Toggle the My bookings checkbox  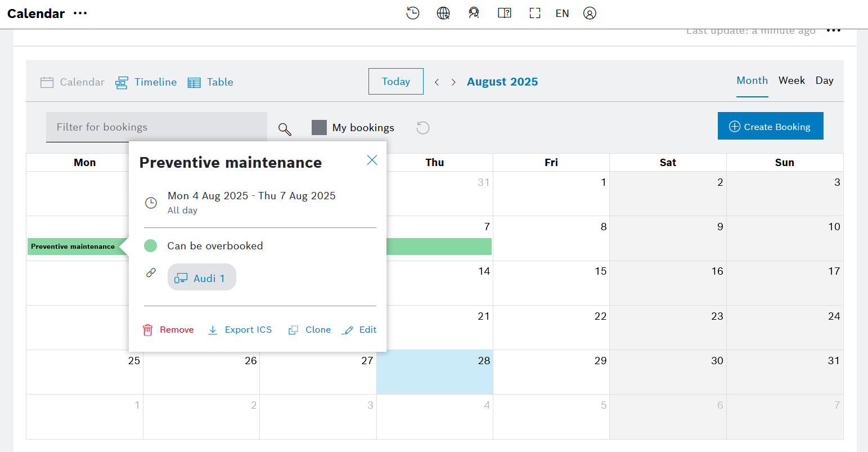[319, 128]
